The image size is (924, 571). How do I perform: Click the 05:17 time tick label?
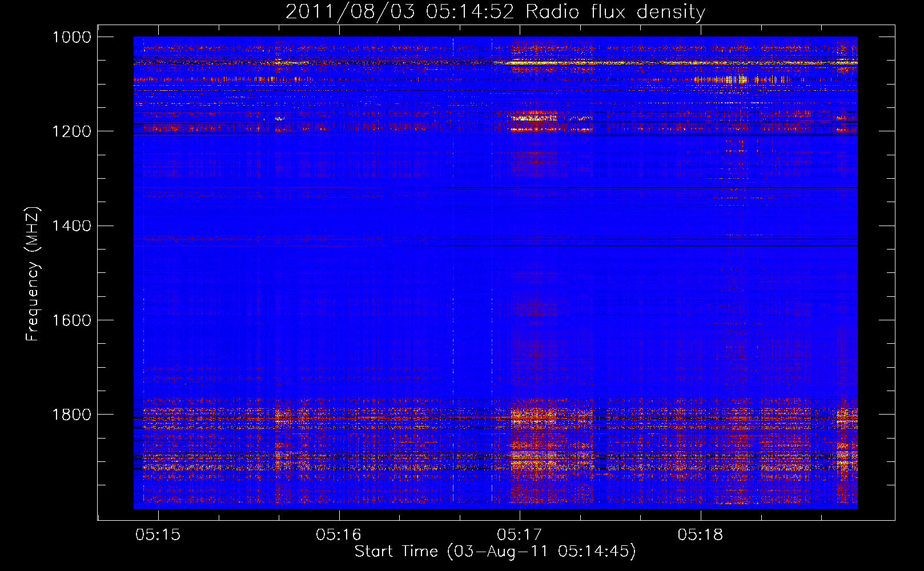[520, 534]
